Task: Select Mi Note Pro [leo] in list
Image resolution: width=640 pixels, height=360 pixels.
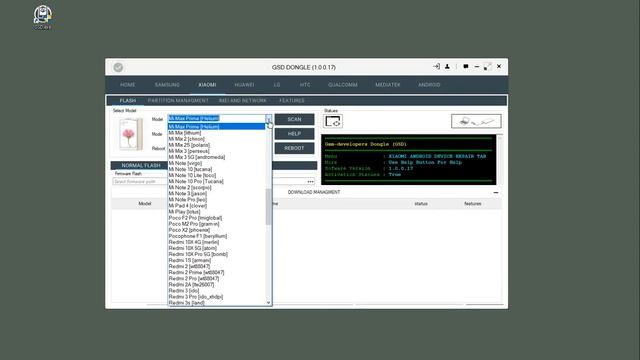Action: pos(216,200)
